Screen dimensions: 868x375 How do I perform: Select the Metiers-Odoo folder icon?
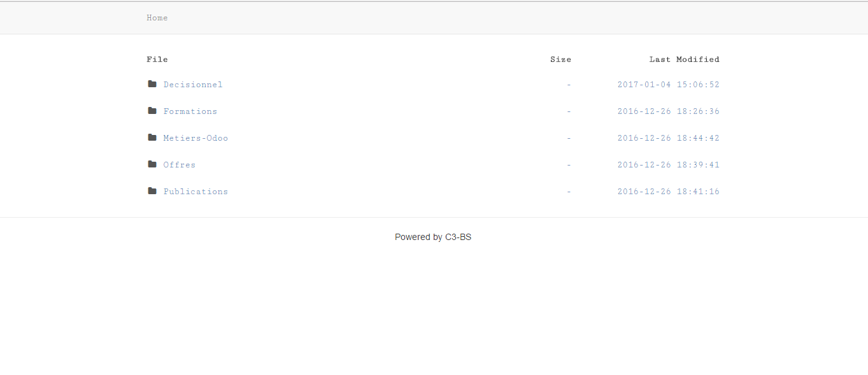click(x=152, y=138)
